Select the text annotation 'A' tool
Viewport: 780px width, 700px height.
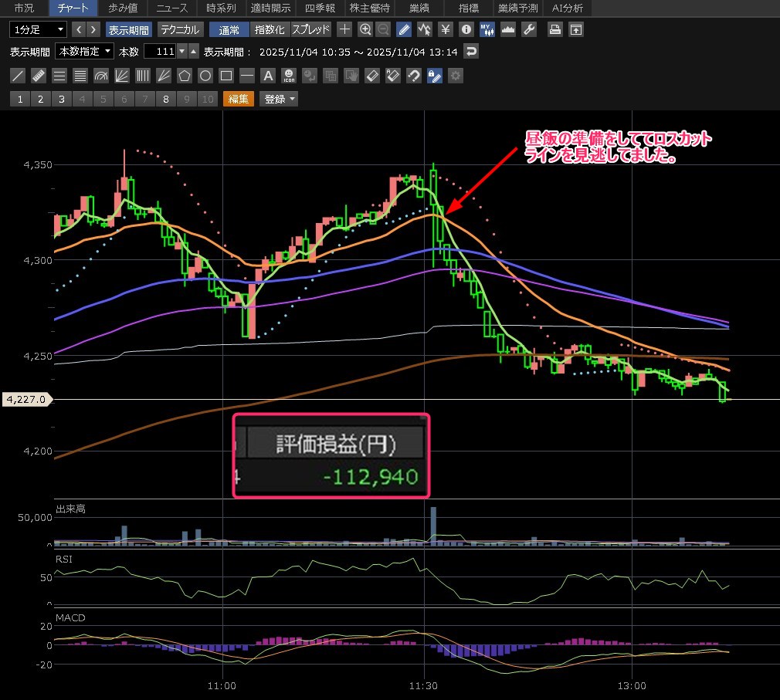(268, 76)
